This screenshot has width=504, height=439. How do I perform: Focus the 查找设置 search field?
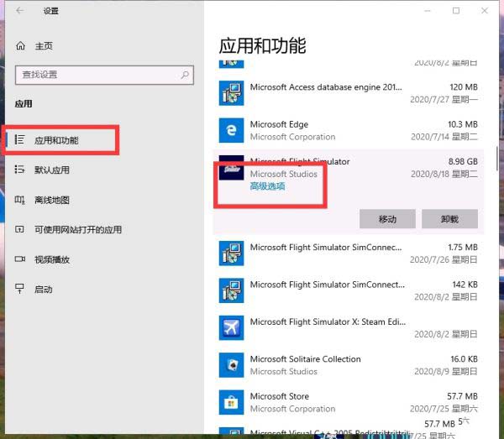(104, 76)
